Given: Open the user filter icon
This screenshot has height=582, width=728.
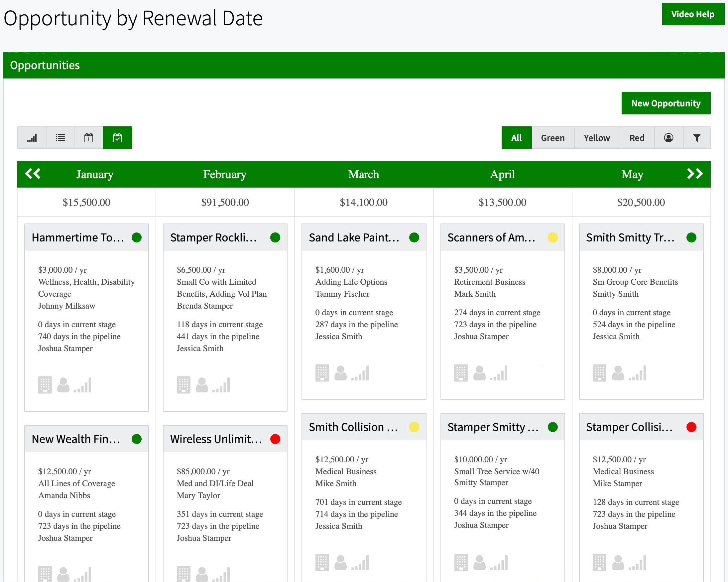Looking at the screenshot, I should click(x=668, y=138).
